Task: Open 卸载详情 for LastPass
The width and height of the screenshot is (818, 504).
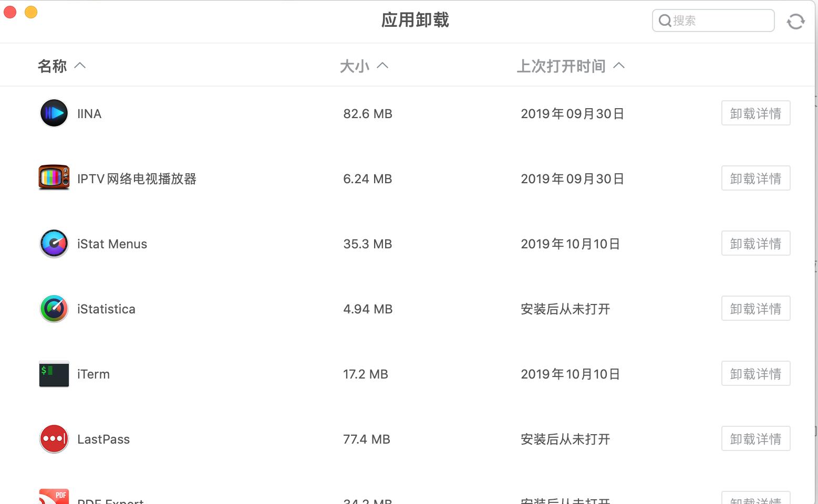Action: click(755, 438)
